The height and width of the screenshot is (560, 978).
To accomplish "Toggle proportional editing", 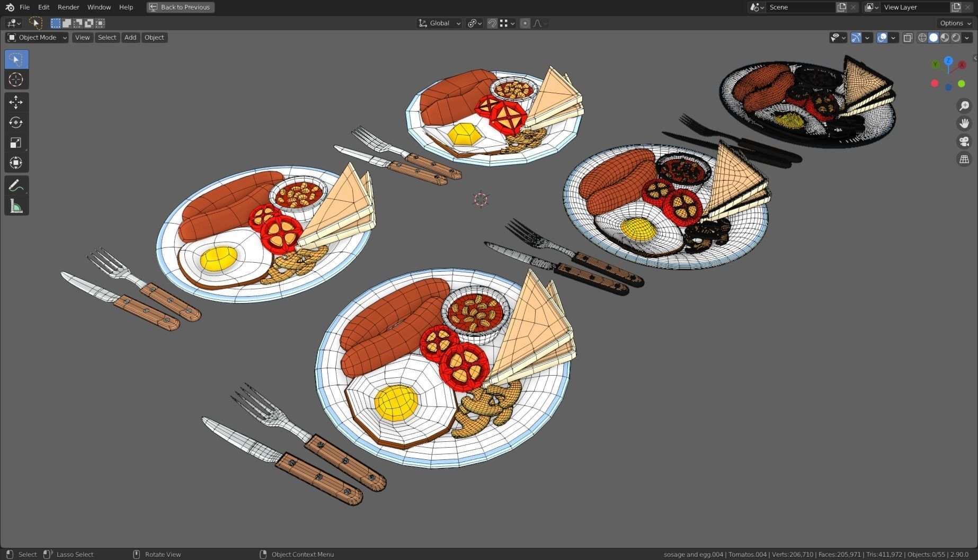I will [525, 23].
